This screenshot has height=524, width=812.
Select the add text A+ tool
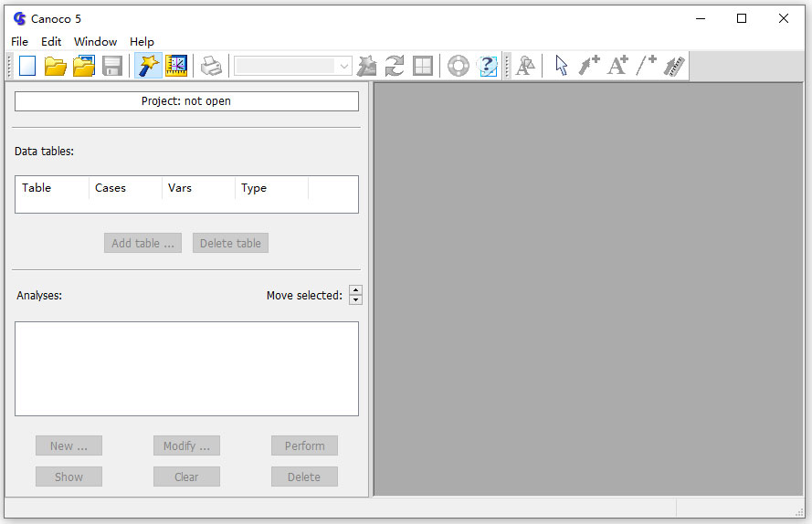point(617,66)
